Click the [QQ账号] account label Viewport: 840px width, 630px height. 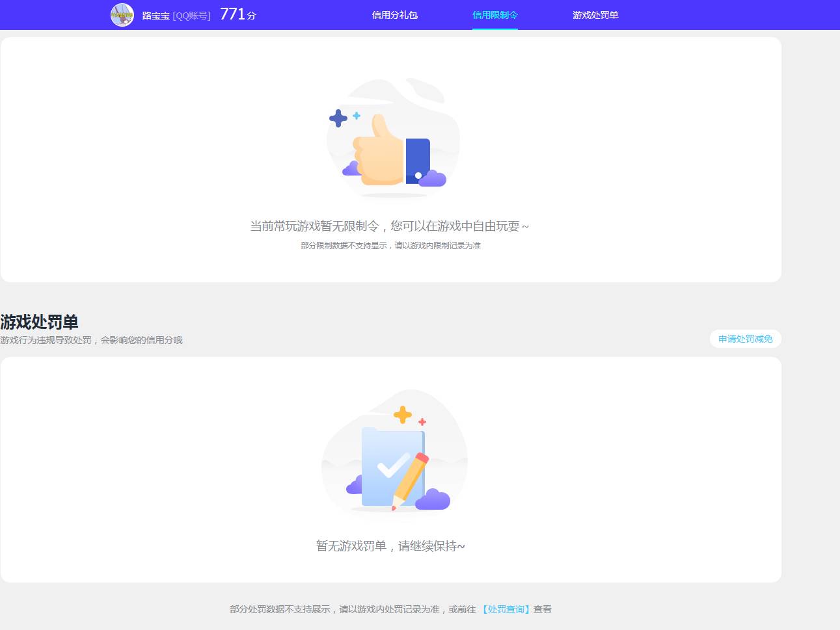191,15
